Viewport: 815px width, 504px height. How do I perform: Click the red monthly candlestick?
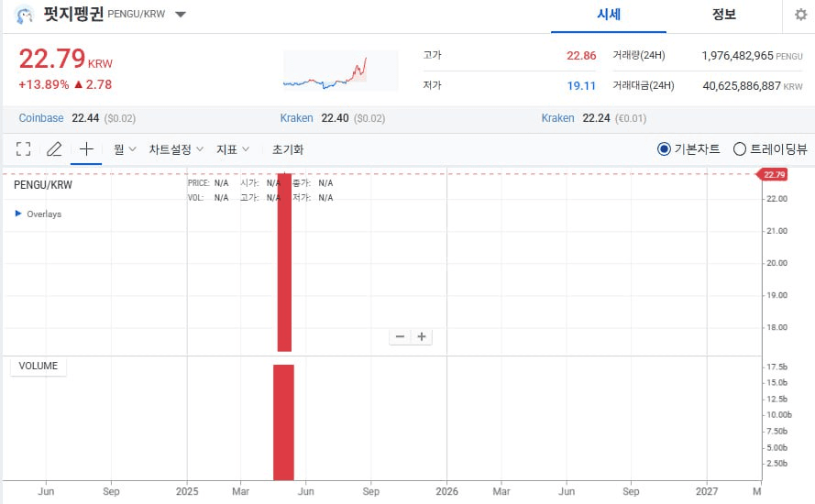coord(284,262)
